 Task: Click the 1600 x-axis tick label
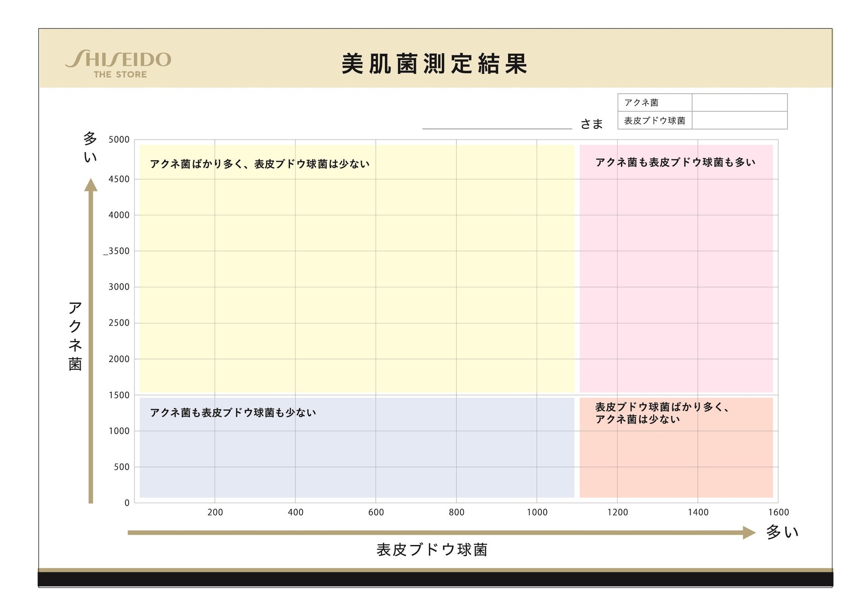(778, 512)
